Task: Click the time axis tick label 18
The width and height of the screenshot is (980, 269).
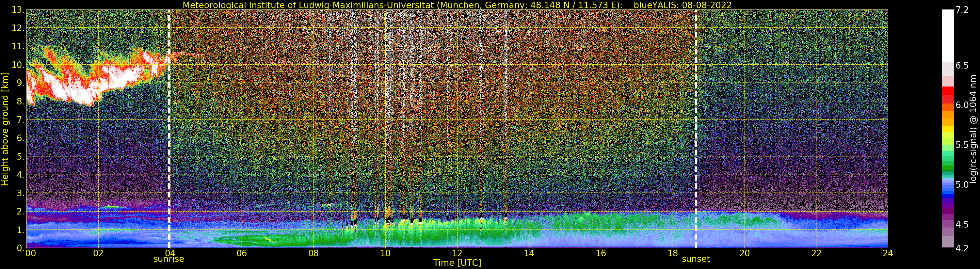Action: (x=673, y=253)
